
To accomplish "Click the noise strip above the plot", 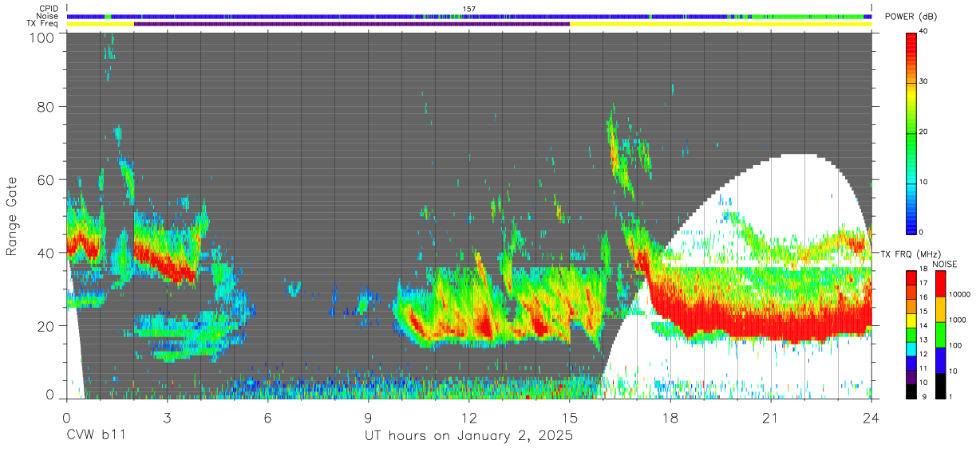I will click(x=469, y=16).
